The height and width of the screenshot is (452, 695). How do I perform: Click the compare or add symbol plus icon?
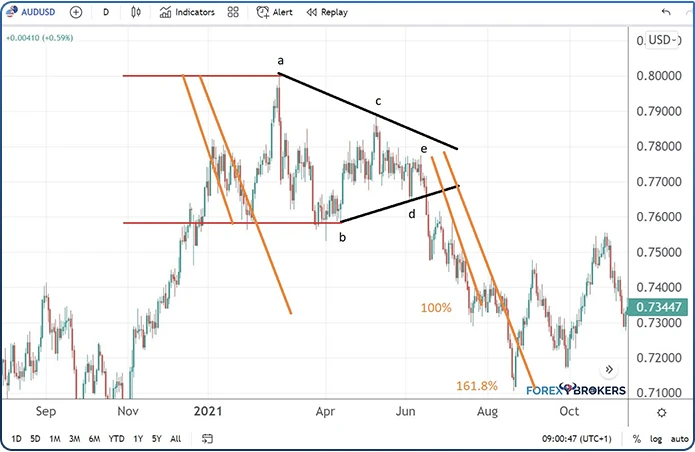(75, 13)
